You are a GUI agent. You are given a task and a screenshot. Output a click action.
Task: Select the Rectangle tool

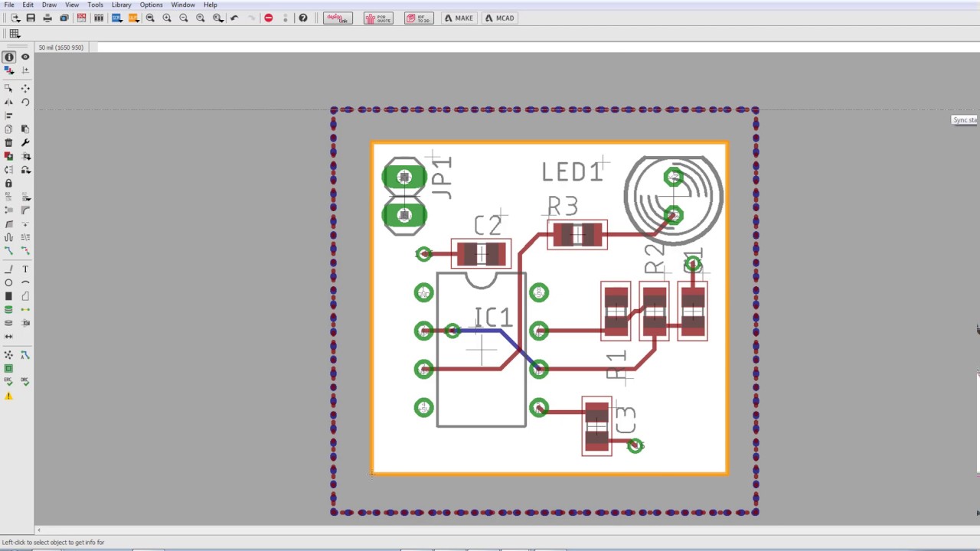tap(8, 296)
